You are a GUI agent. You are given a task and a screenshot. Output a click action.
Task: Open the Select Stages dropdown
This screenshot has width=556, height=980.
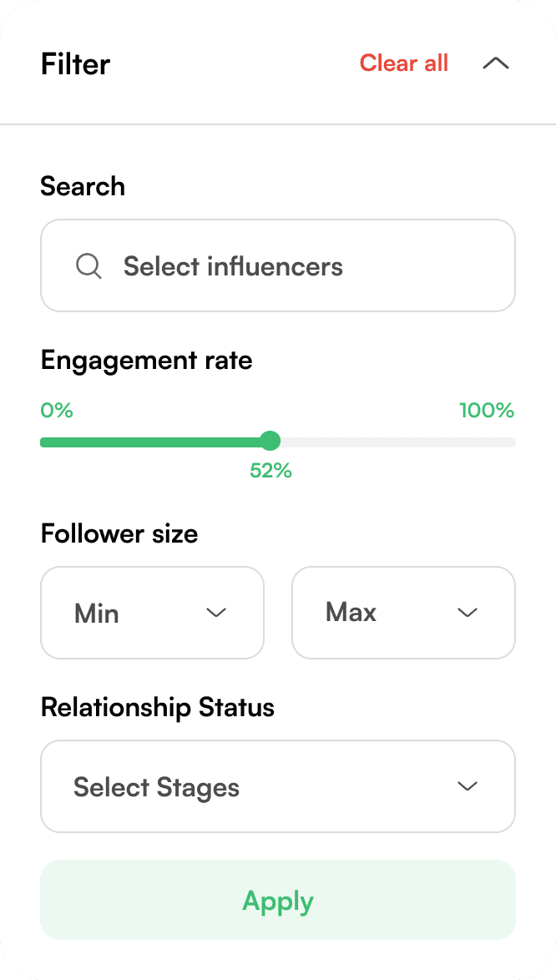(x=278, y=786)
